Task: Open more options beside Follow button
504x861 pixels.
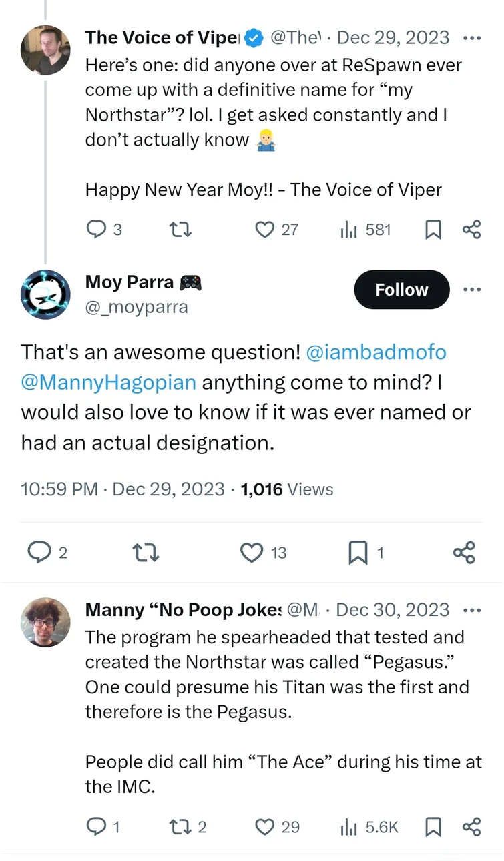Action: click(471, 290)
